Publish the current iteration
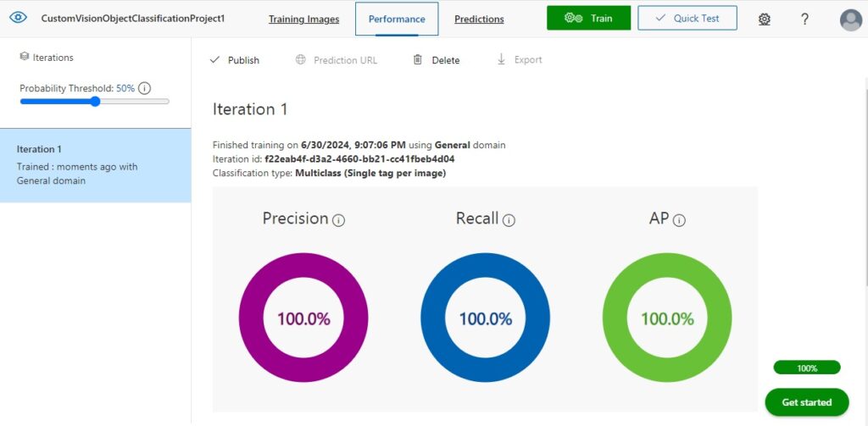Viewport: 868px width, 426px height. (235, 60)
